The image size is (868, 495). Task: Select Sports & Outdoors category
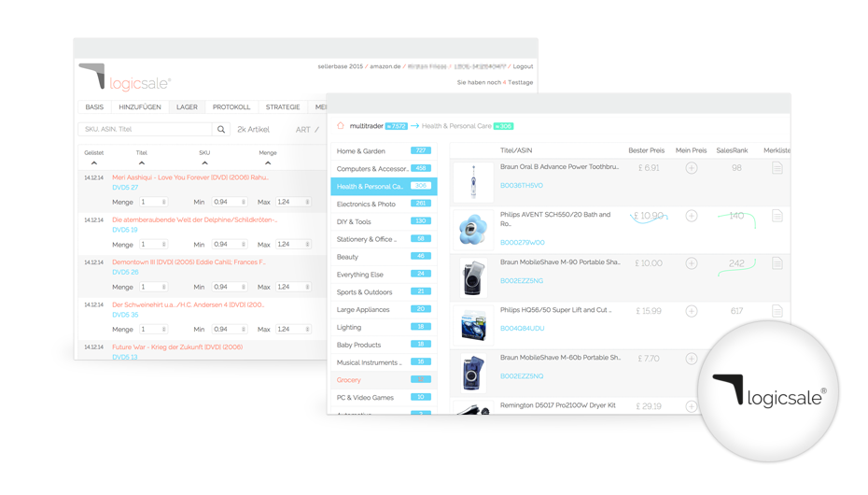[x=384, y=292]
